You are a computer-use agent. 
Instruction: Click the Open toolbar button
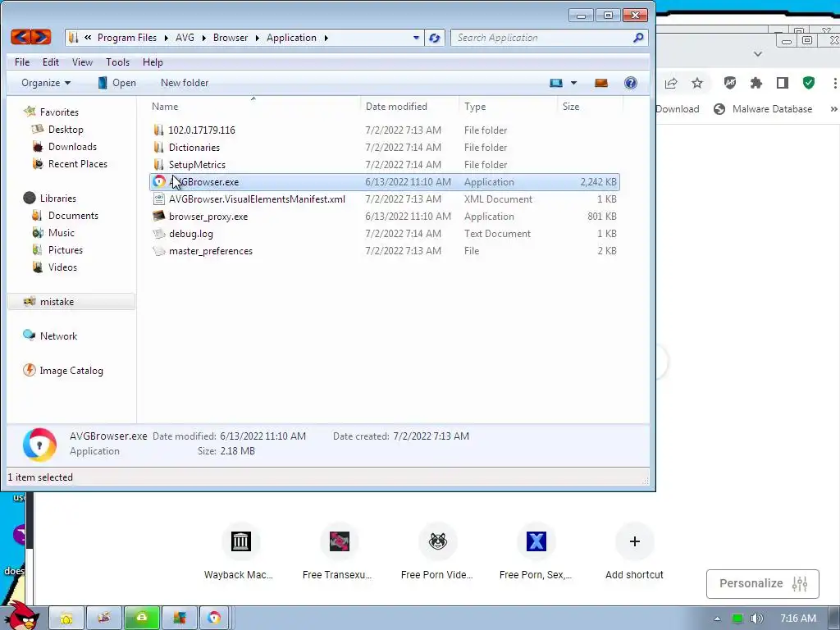click(116, 83)
